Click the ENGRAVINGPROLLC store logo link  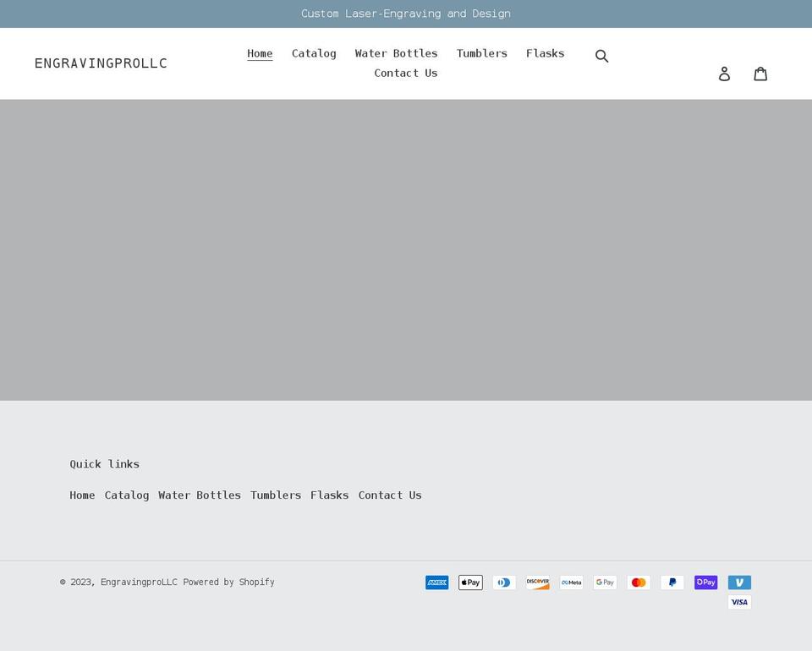[101, 63]
